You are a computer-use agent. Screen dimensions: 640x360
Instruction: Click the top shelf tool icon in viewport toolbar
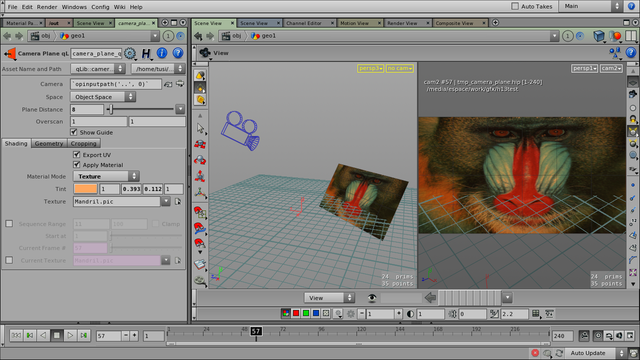[x=200, y=76]
